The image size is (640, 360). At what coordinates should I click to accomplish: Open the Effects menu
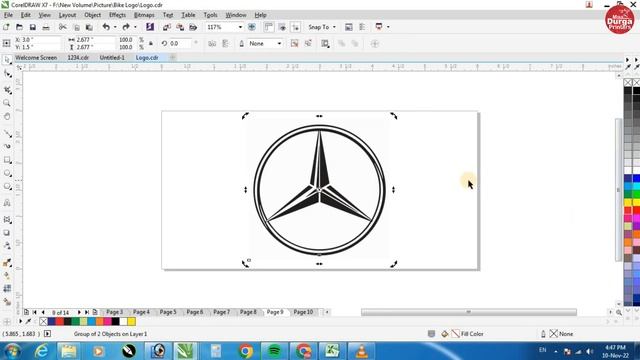coord(117,15)
